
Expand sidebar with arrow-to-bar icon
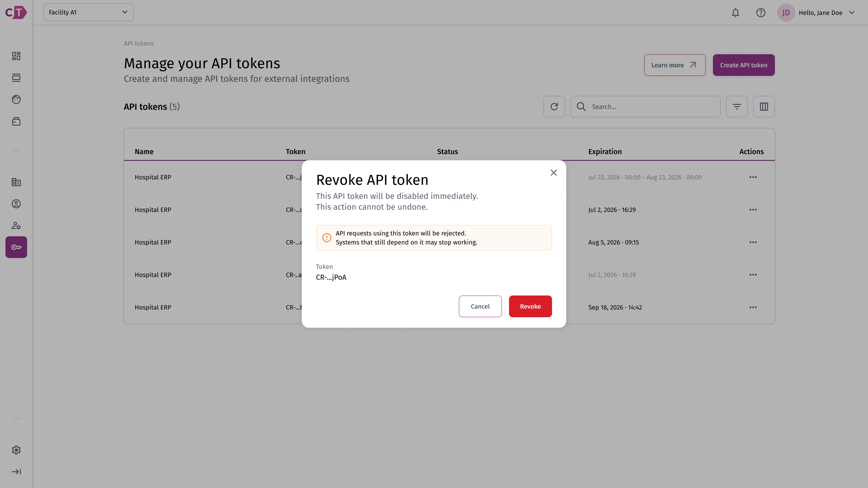(x=16, y=472)
